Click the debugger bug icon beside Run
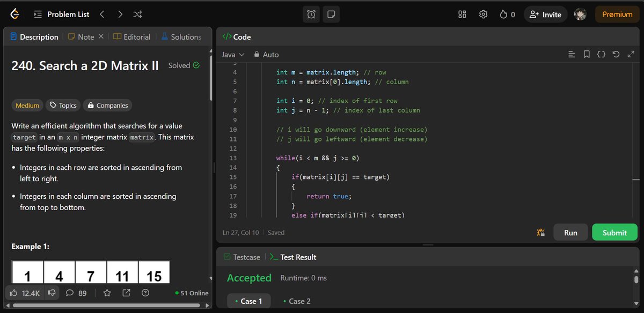The image size is (644, 313). 540,233
